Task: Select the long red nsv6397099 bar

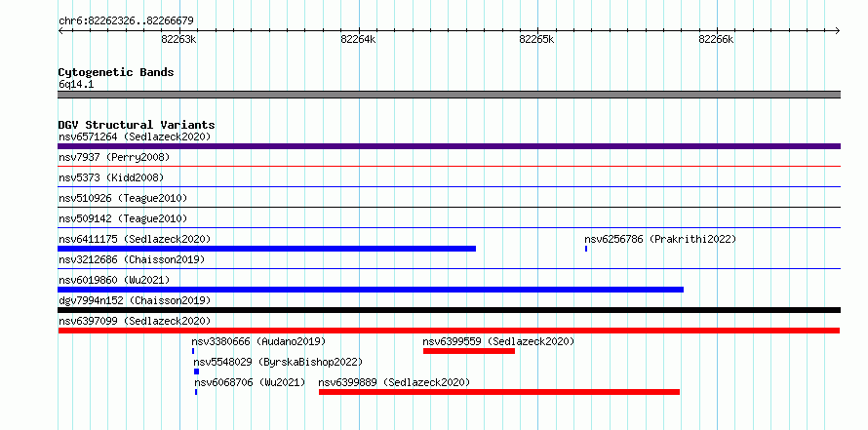Action: [x=449, y=331]
